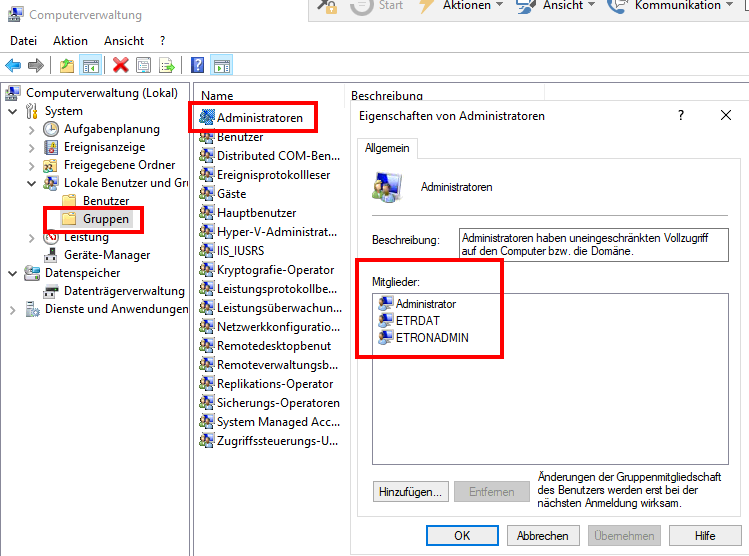Click the blue back arrow in toolbar
749x556 pixels.
[13, 65]
